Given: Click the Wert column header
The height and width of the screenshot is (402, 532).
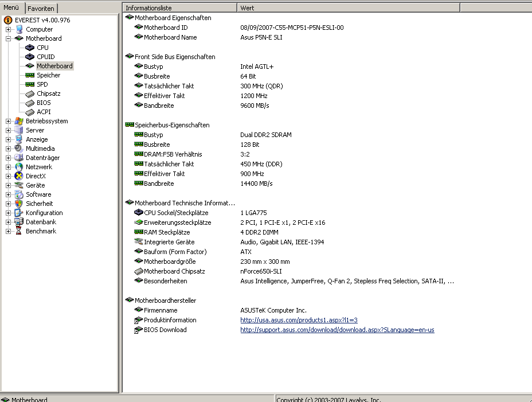Looking at the screenshot, I should click(348, 8).
